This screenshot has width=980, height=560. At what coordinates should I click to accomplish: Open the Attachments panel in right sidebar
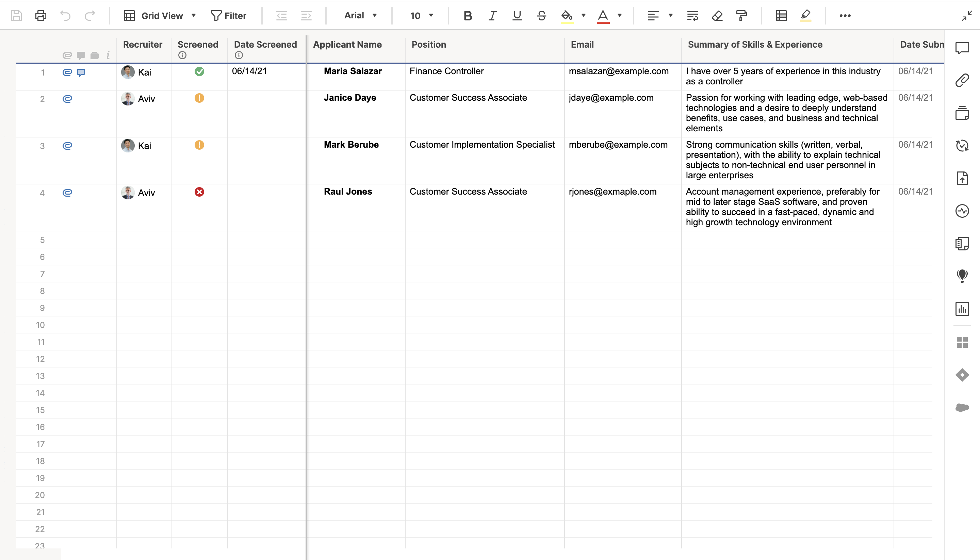(x=962, y=80)
